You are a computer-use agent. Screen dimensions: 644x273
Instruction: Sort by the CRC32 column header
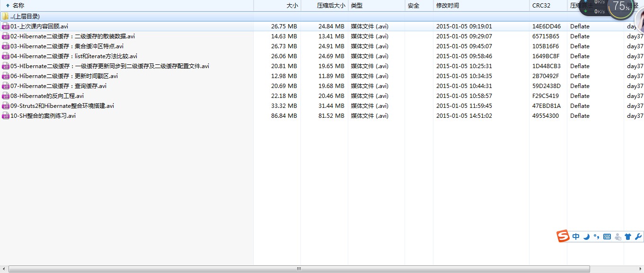point(548,6)
